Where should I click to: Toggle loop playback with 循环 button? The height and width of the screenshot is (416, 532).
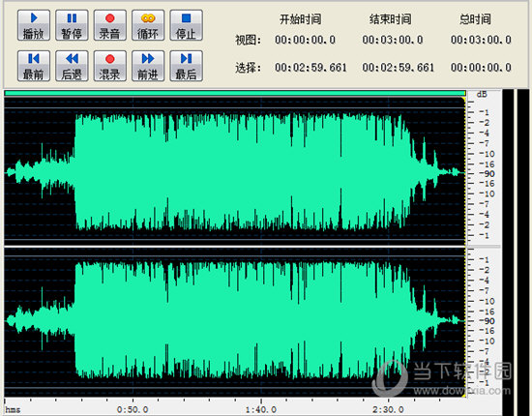coord(148,25)
